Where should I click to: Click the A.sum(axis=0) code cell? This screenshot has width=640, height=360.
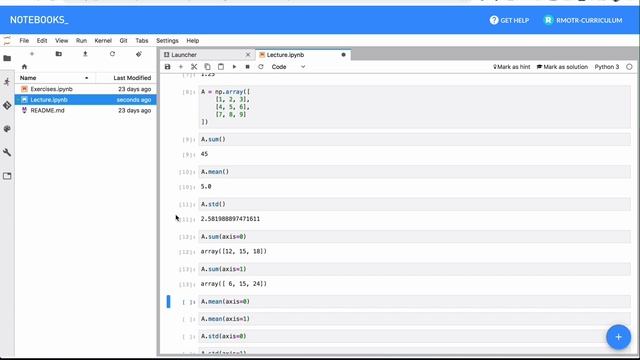click(x=414, y=236)
